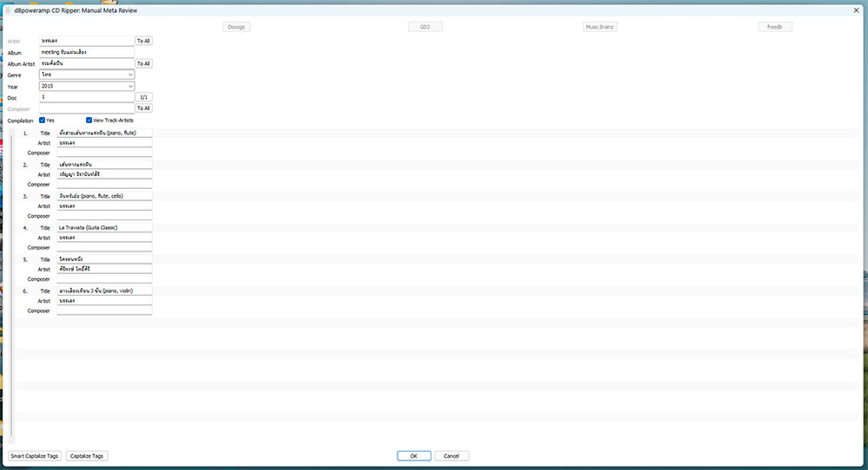Apply Artist To All button

click(143, 41)
